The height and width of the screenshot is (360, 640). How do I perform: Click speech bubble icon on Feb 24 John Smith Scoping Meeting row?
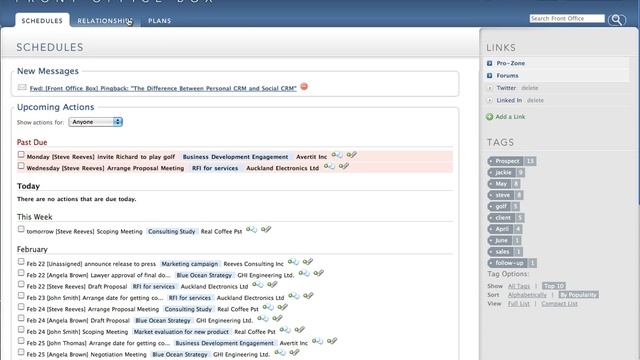pos(285,330)
